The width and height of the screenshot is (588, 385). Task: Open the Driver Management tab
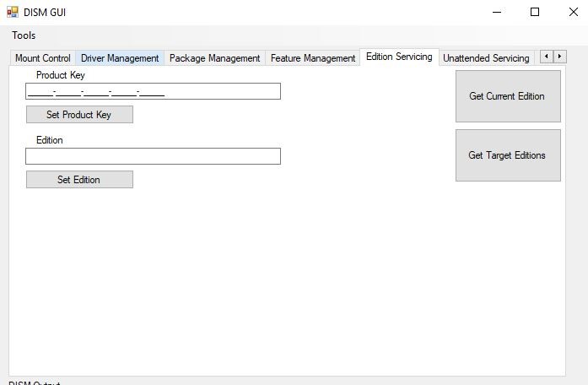click(x=120, y=58)
